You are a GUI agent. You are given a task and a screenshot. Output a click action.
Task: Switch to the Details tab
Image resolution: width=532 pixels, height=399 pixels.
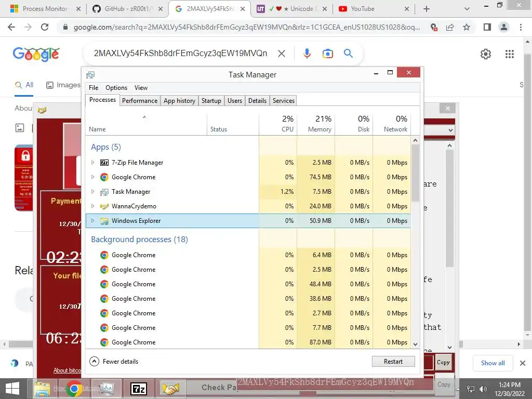click(257, 101)
